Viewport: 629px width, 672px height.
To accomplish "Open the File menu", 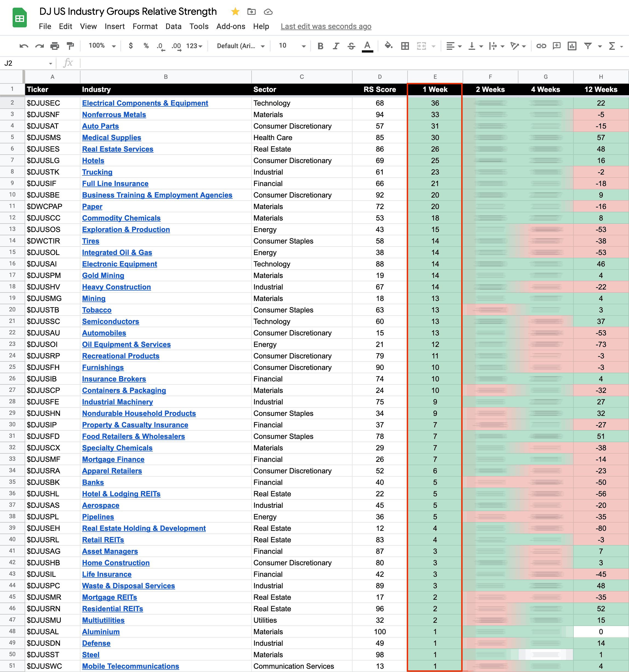I will click(x=45, y=26).
